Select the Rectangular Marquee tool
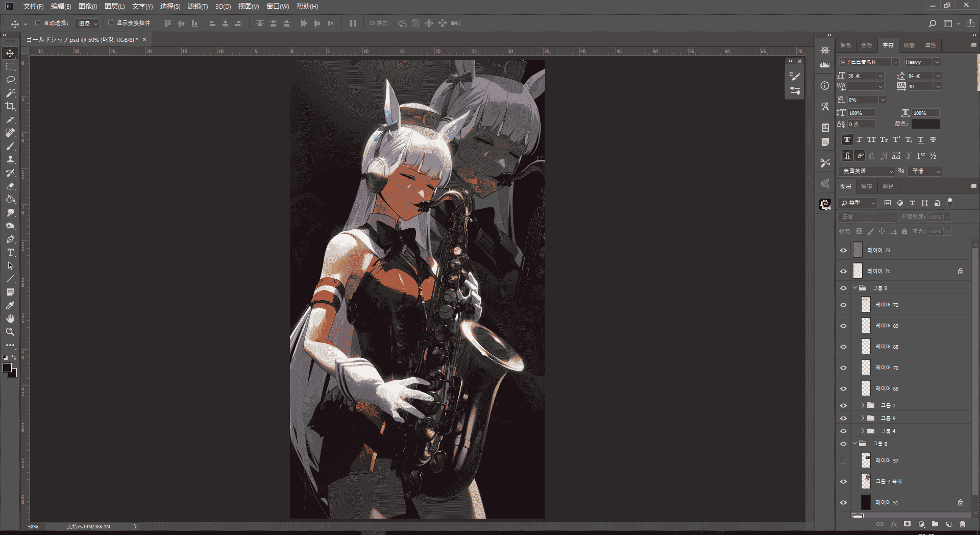Image resolution: width=980 pixels, height=535 pixels. click(x=10, y=66)
